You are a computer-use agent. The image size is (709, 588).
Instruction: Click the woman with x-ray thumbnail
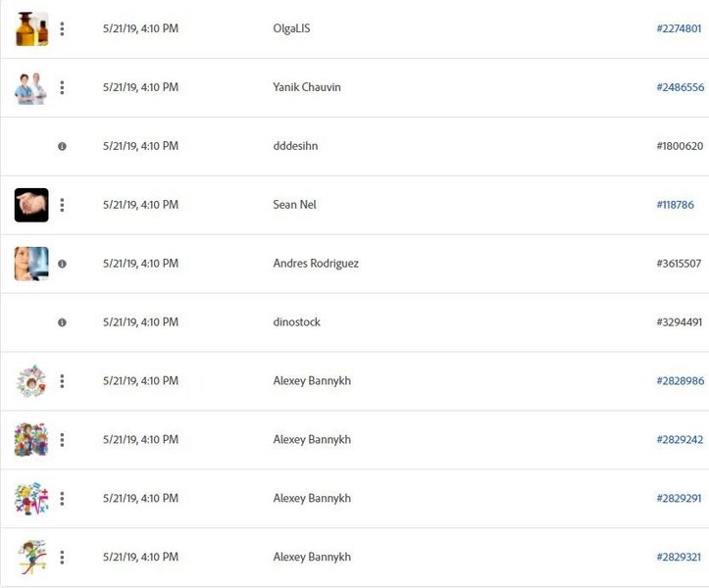[x=31, y=264]
